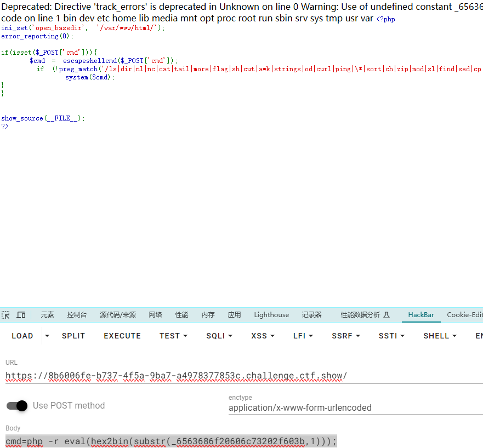Screen dimensions: 483x448
Task: Open the SSTI payload menu
Action: [x=391, y=336]
